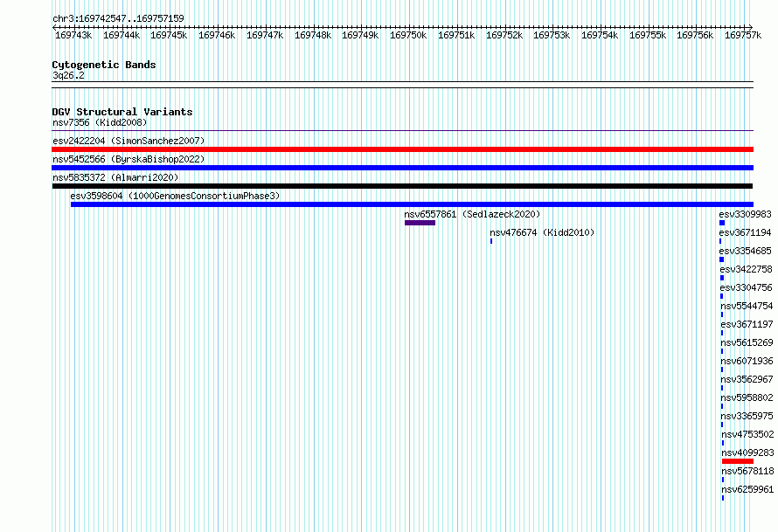Open the esv3598604 (1000GenomesConsortiumPhase3) label
This screenshot has width=778, height=532.
click(175, 196)
